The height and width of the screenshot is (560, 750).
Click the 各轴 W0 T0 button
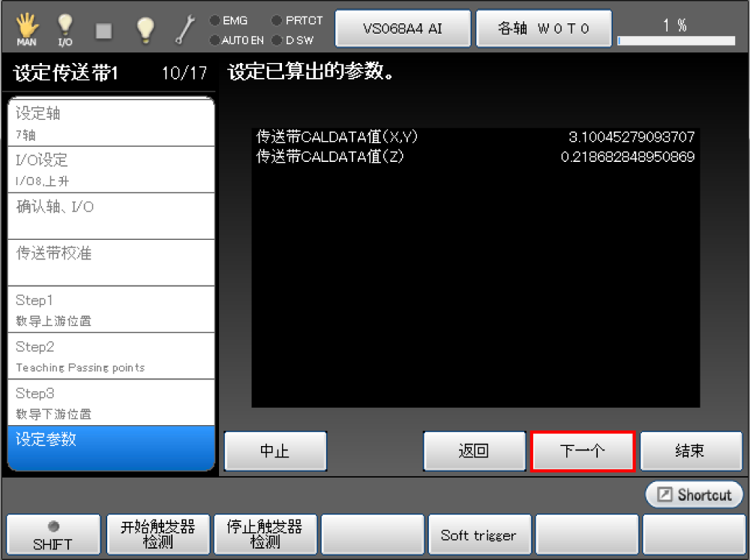point(544,28)
